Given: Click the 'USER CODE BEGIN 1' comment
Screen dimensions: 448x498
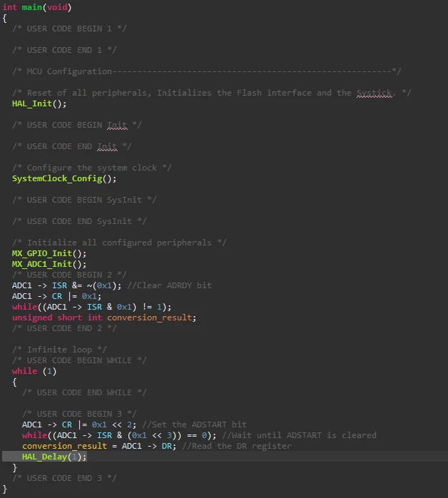Looking at the screenshot, I should pos(69,29).
